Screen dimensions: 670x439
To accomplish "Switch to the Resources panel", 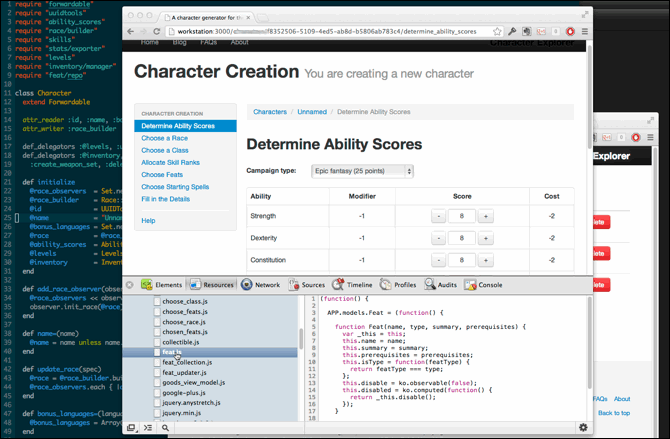I will [x=212, y=285].
